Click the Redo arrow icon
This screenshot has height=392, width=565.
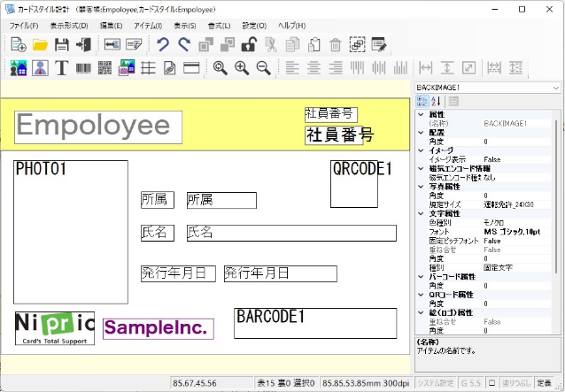pos(184,44)
